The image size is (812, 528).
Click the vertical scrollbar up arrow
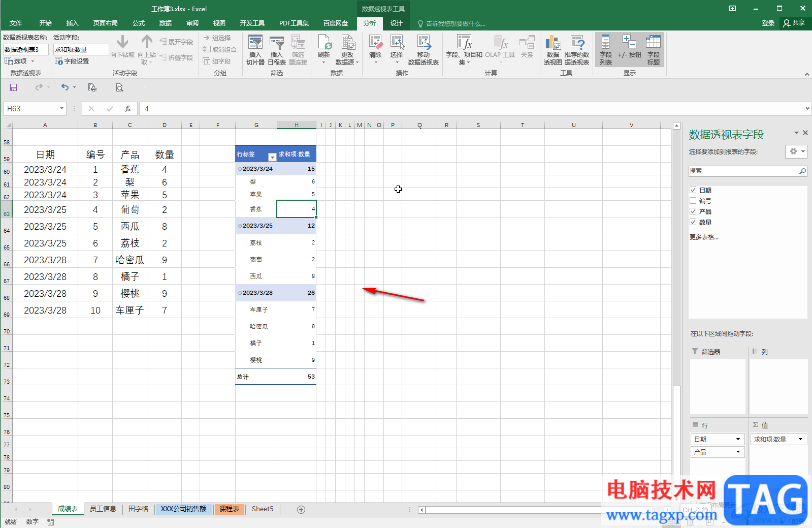coord(676,126)
